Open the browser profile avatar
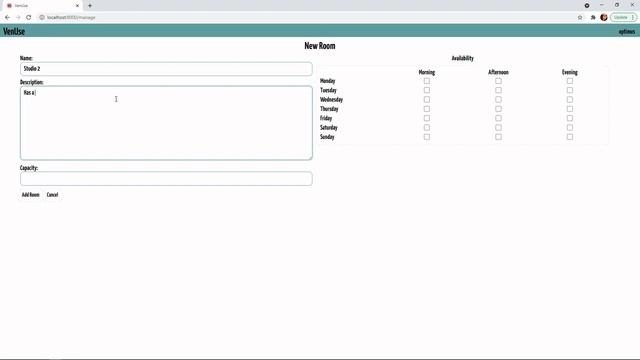 [x=604, y=17]
